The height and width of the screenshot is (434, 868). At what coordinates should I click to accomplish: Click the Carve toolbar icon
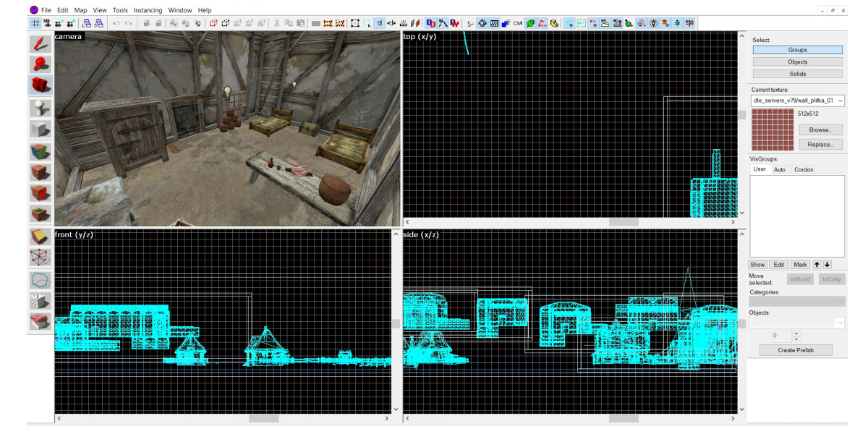click(x=146, y=23)
